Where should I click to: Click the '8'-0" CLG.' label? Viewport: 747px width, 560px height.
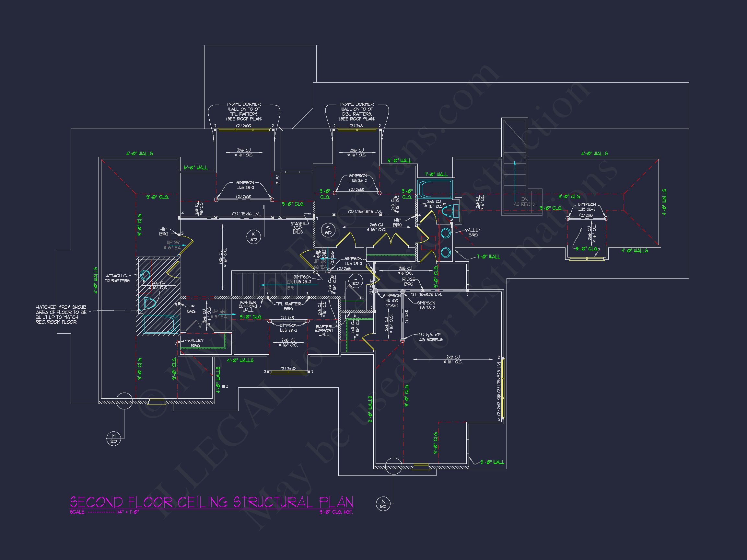click(x=587, y=248)
